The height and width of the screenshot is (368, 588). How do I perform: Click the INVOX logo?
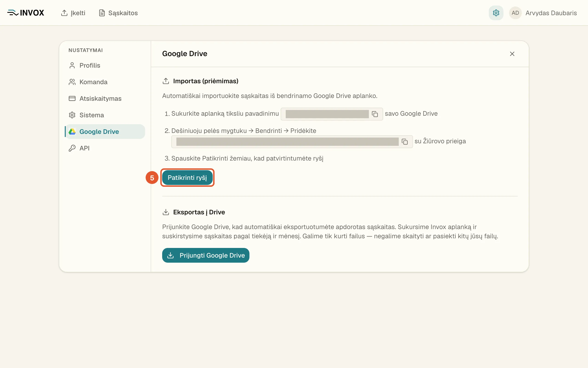click(25, 13)
